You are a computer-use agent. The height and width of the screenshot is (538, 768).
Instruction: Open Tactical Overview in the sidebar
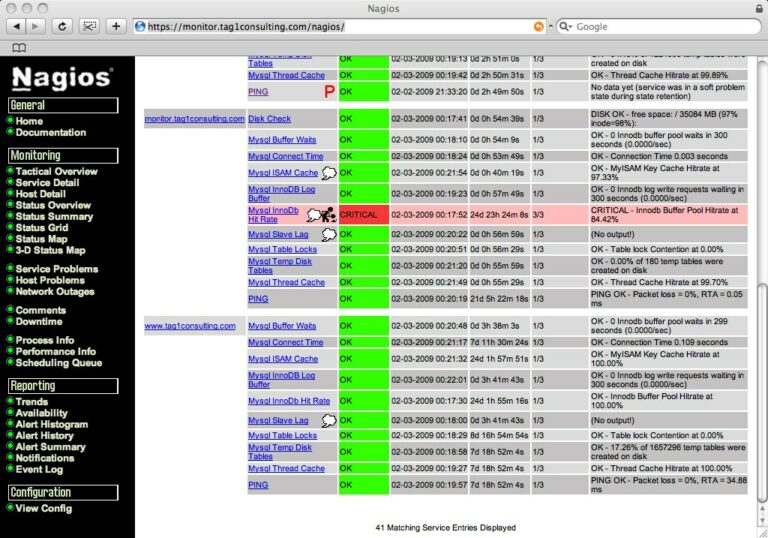56,171
